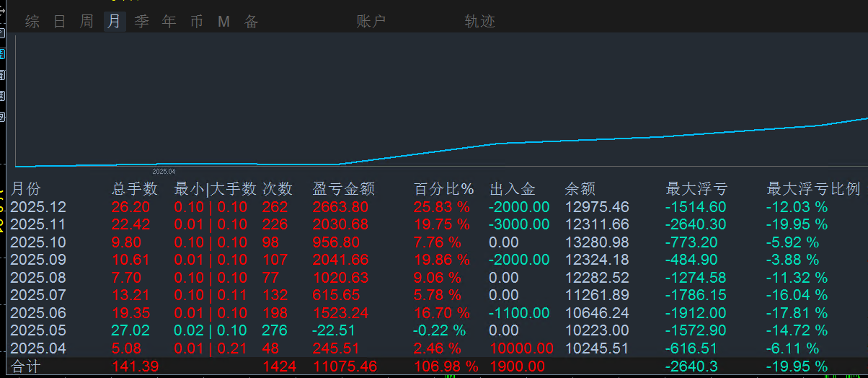This screenshot has height=378, width=868.
Task: Click the 最小|大手数 column header
Action: pos(216,189)
